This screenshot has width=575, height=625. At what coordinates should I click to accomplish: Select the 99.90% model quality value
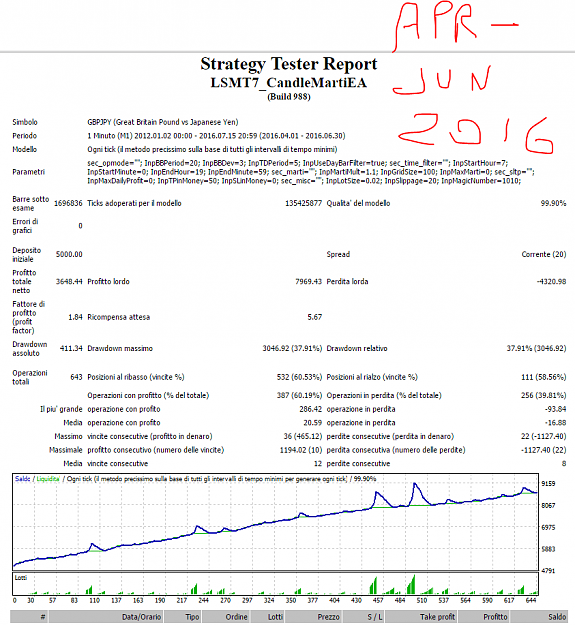[x=553, y=203]
